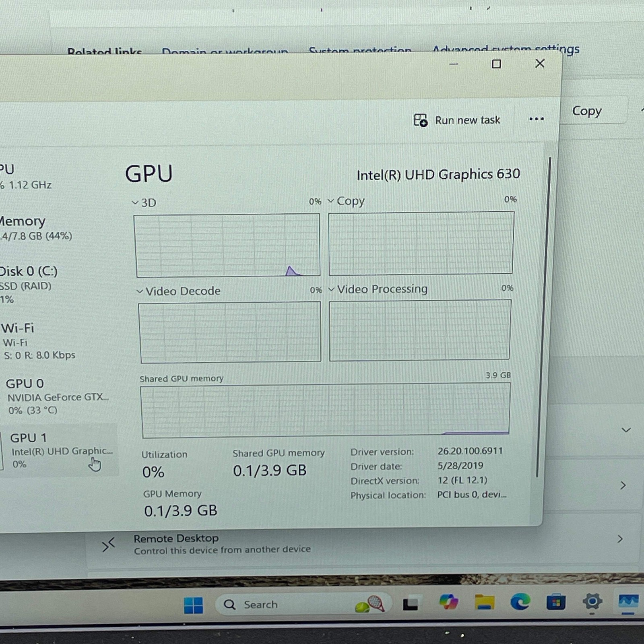Open the Settings gear on the taskbar
The width and height of the screenshot is (644, 644).
coord(592,602)
